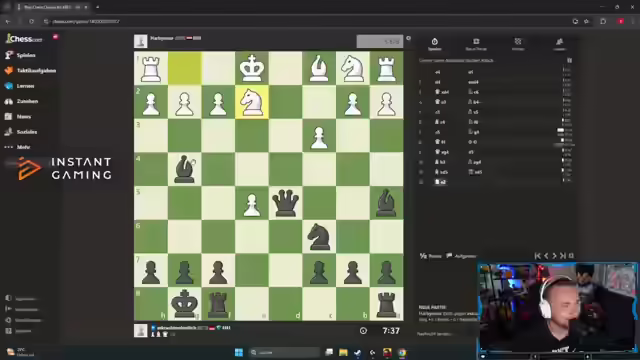The width and height of the screenshot is (640, 360).
Task: Switch to the Partien tab with the grid icon
Action: (518, 44)
